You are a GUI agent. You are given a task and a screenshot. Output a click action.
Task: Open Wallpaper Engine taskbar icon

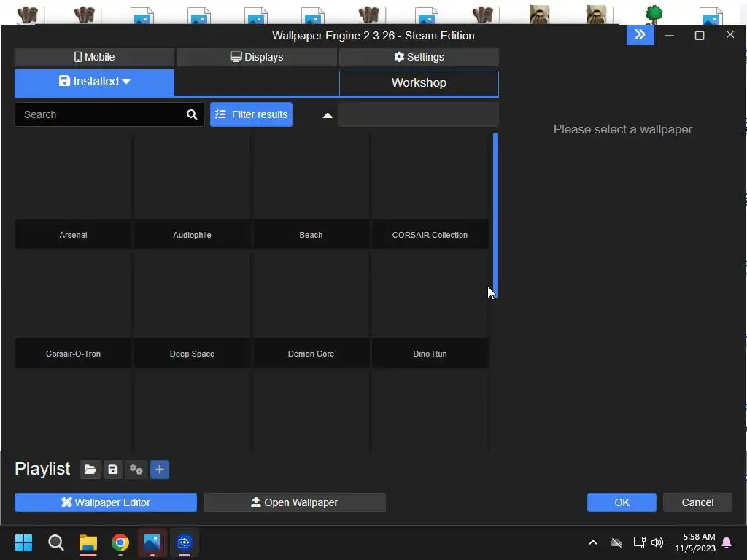185,542
